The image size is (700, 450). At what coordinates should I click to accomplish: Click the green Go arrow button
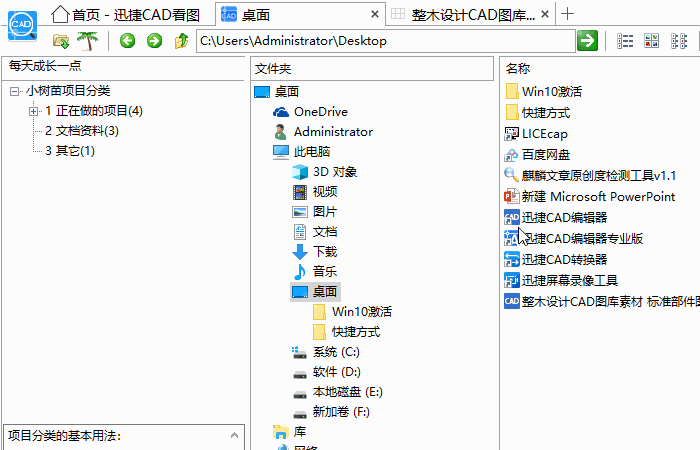click(x=588, y=41)
